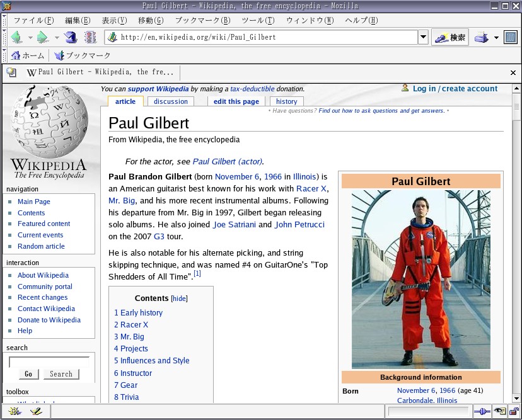Click the Paul Gilbert infobox photo

click(x=420, y=280)
